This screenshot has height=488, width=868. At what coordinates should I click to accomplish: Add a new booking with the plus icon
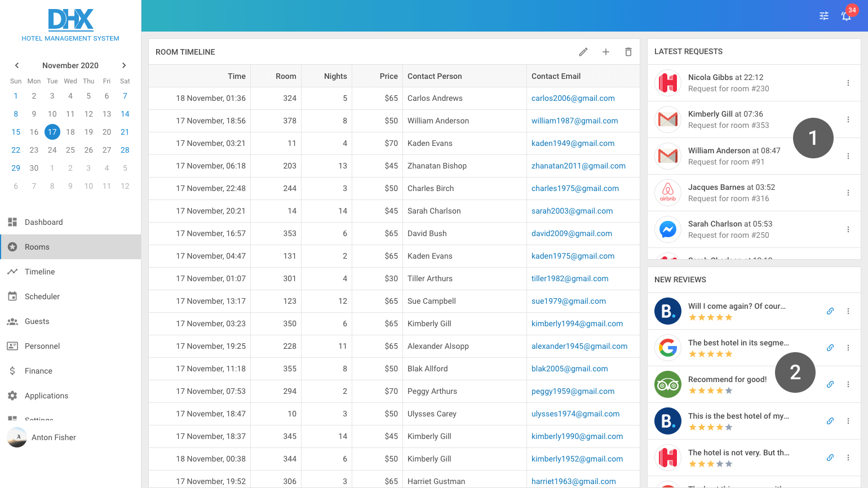605,51
